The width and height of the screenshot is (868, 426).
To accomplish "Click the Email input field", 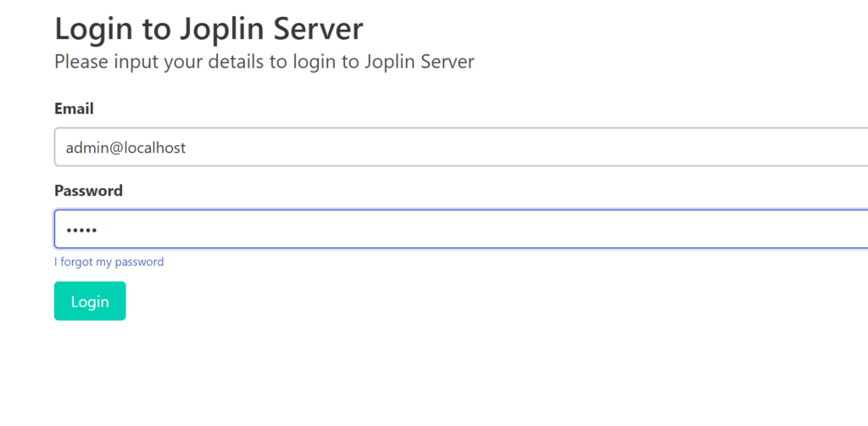I will point(461,147).
